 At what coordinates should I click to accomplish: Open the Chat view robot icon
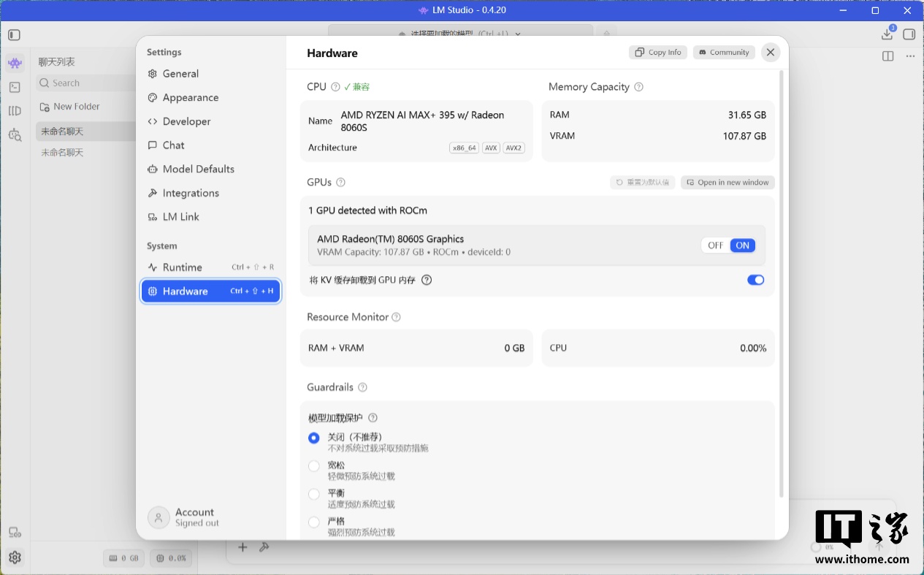coord(15,63)
